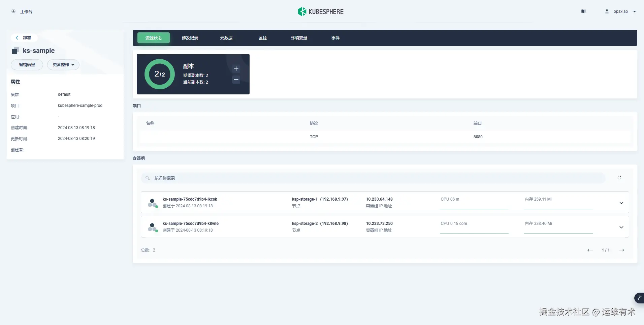Click the back arrow beside 部署
This screenshot has height=325, width=644.
(17, 38)
